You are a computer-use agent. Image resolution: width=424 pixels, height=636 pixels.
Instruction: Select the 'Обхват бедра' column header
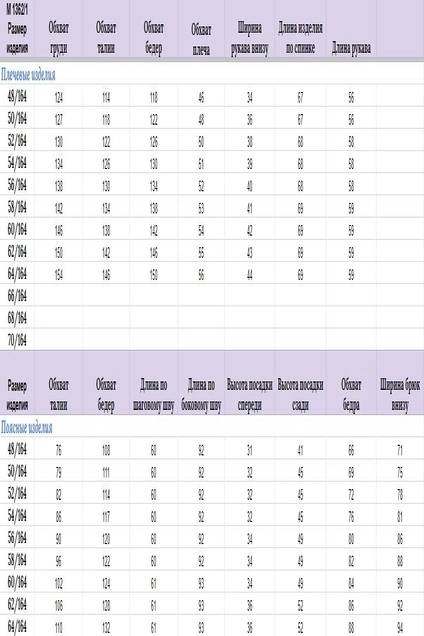point(351,394)
